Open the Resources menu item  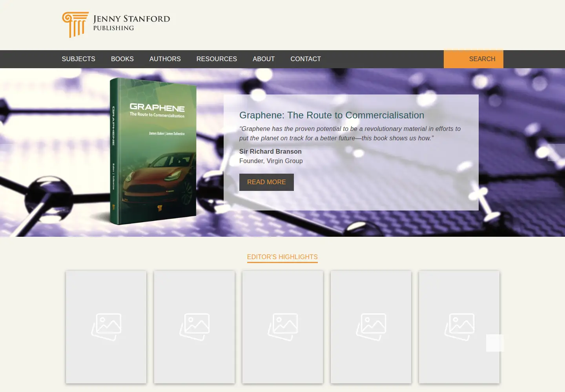[217, 59]
